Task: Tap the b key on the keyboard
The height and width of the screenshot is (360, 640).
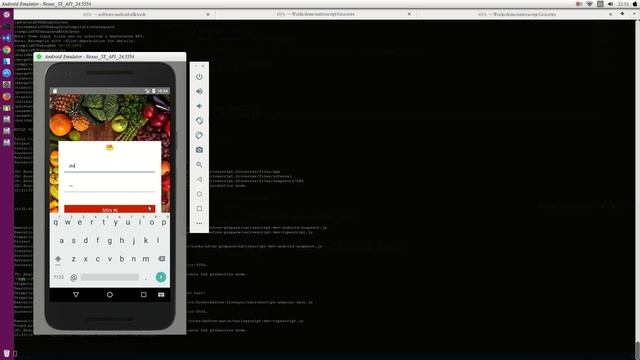Action: click(x=122, y=259)
